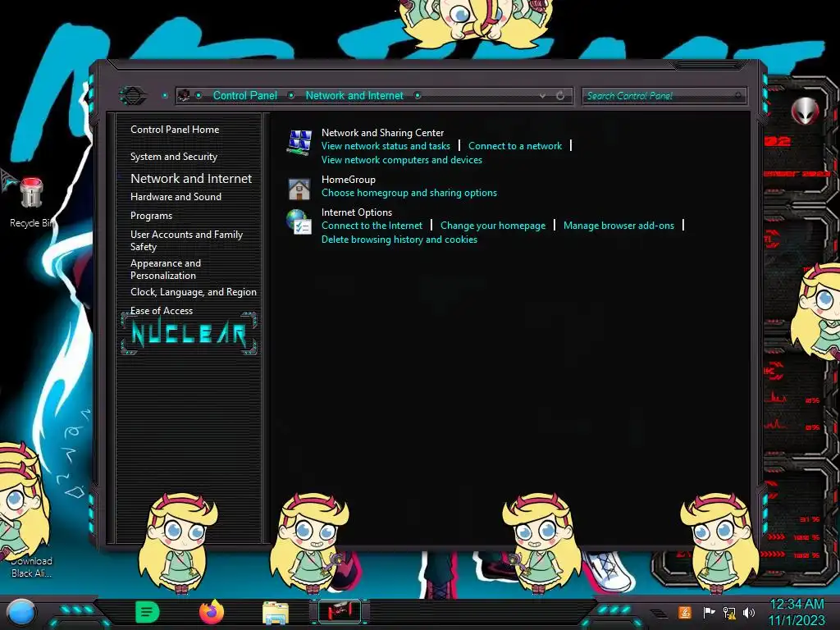
Task: Open Ease of Access category
Action: coord(162,311)
